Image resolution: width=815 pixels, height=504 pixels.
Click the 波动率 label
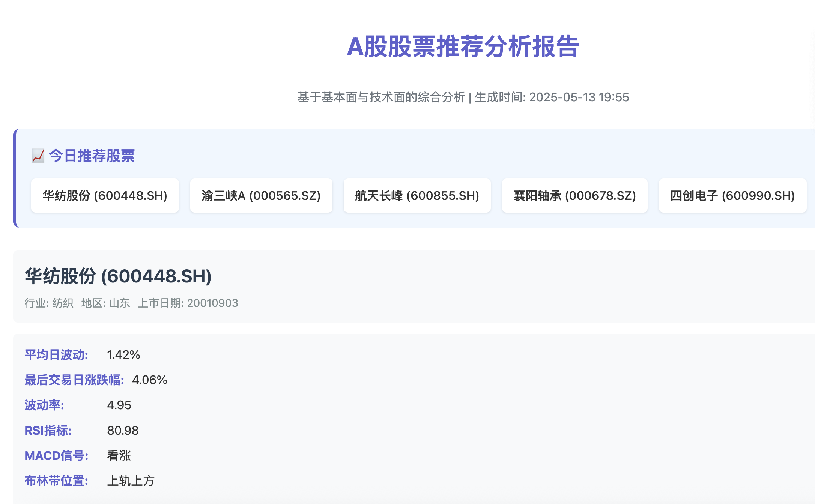pos(45,405)
